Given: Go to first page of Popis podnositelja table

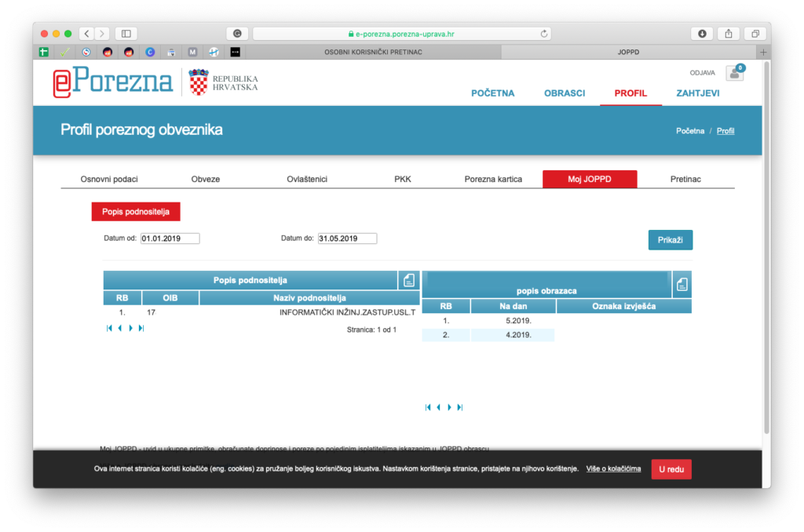Looking at the screenshot, I should pos(109,329).
